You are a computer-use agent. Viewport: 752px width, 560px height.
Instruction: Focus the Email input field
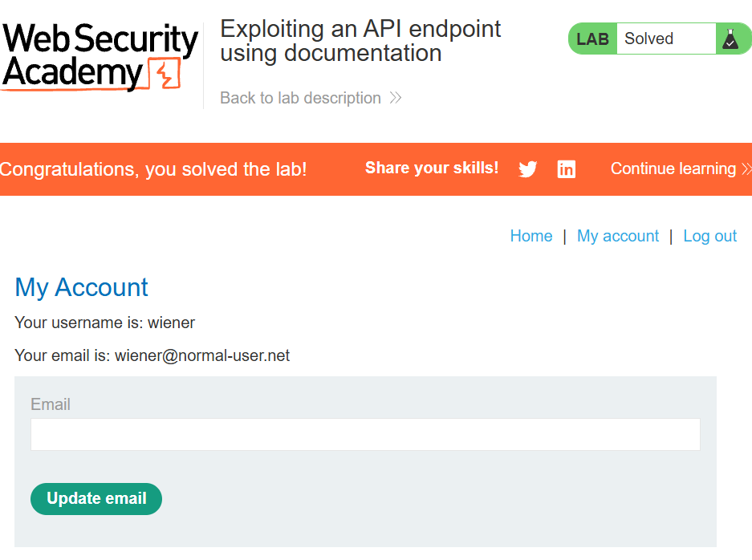[365, 434]
